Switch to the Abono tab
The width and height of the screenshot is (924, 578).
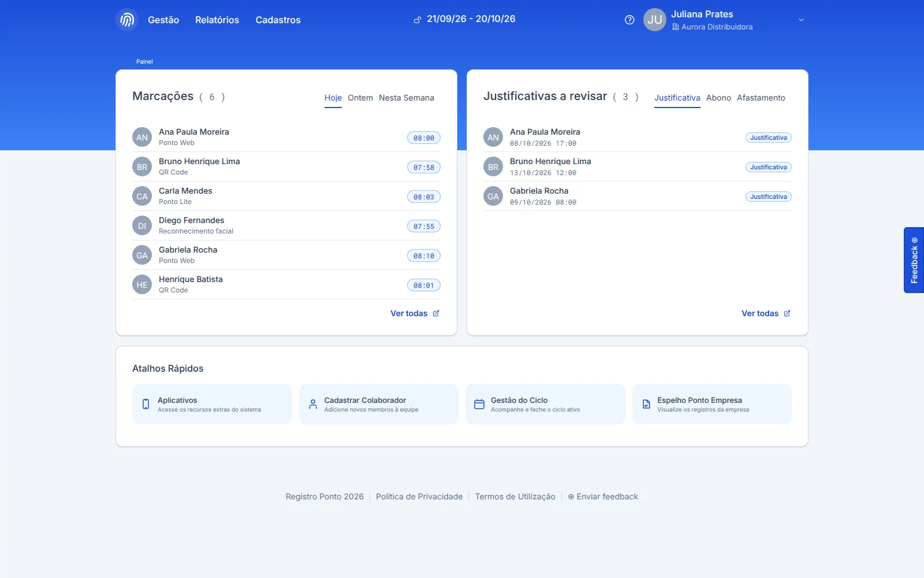(718, 98)
